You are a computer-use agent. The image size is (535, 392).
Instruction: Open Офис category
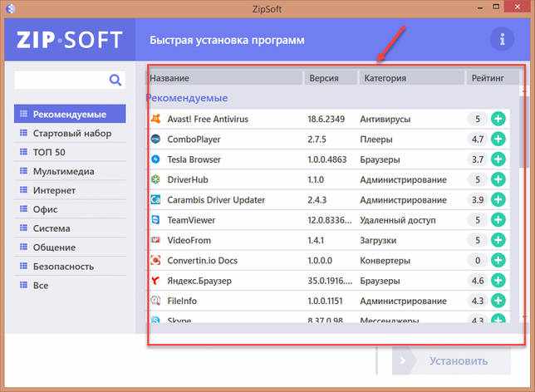click(70, 209)
